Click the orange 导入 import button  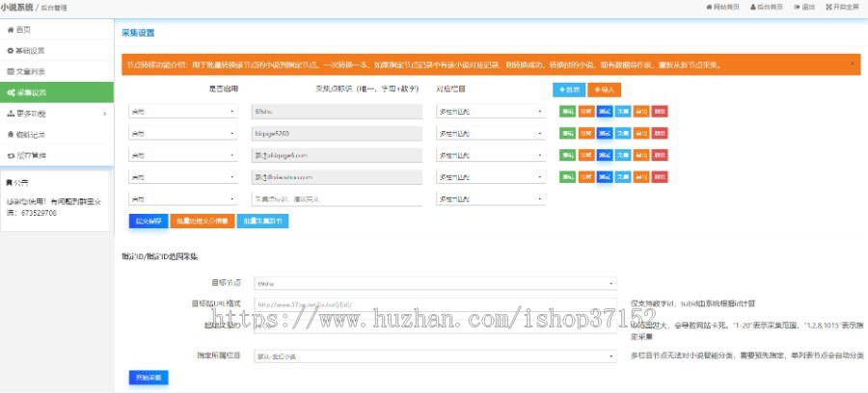point(604,90)
